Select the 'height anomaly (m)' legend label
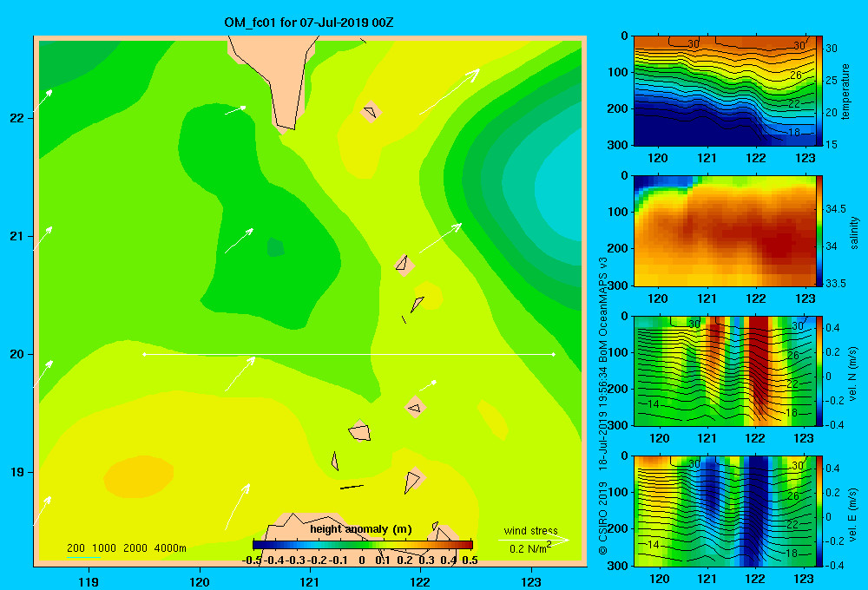 tap(361, 529)
